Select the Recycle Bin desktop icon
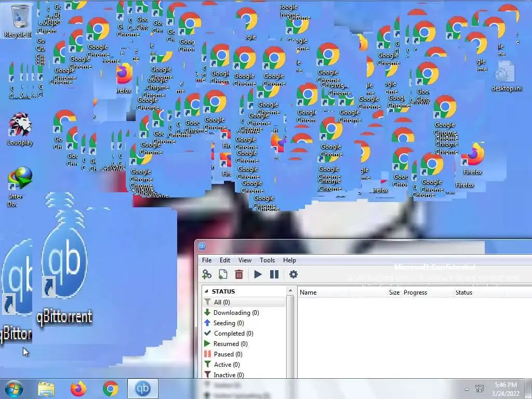The height and width of the screenshot is (399, 532). [18, 20]
